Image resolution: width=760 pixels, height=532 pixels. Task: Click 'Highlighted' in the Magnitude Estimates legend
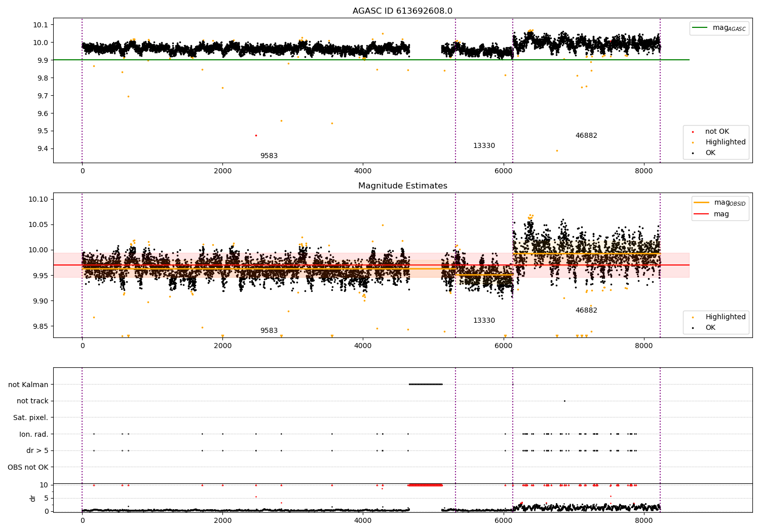pos(725,317)
